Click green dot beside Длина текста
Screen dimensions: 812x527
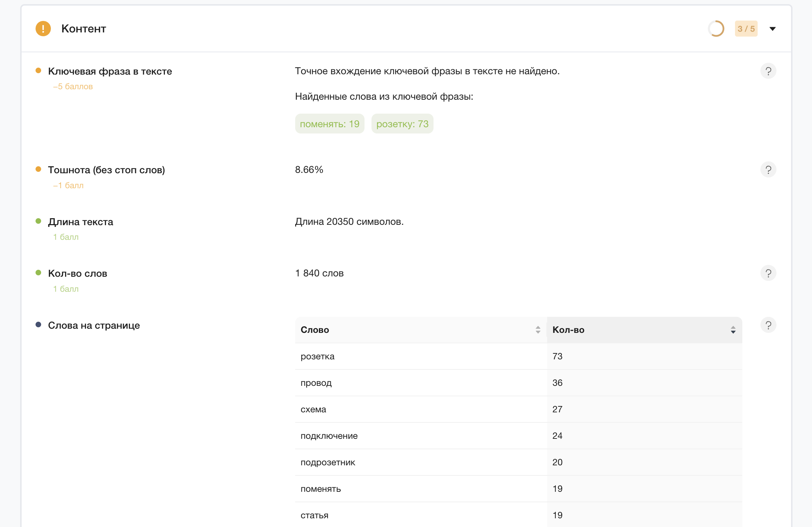pyautogui.click(x=38, y=221)
